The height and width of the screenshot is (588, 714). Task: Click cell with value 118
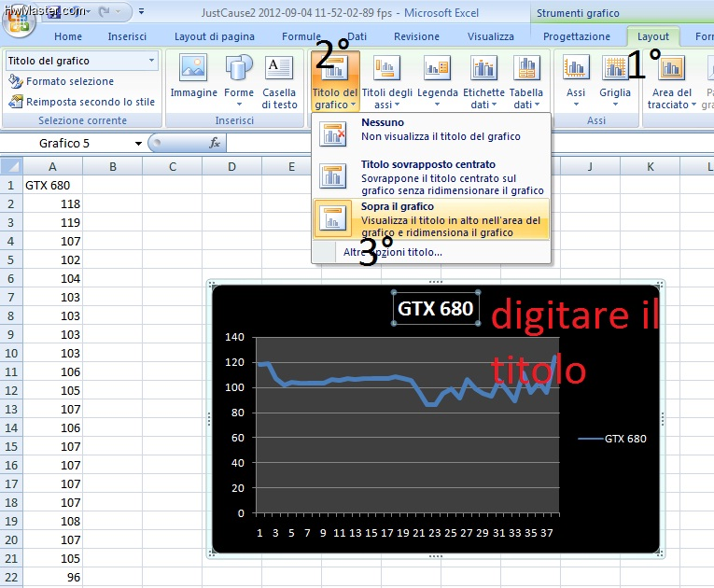coord(53,204)
